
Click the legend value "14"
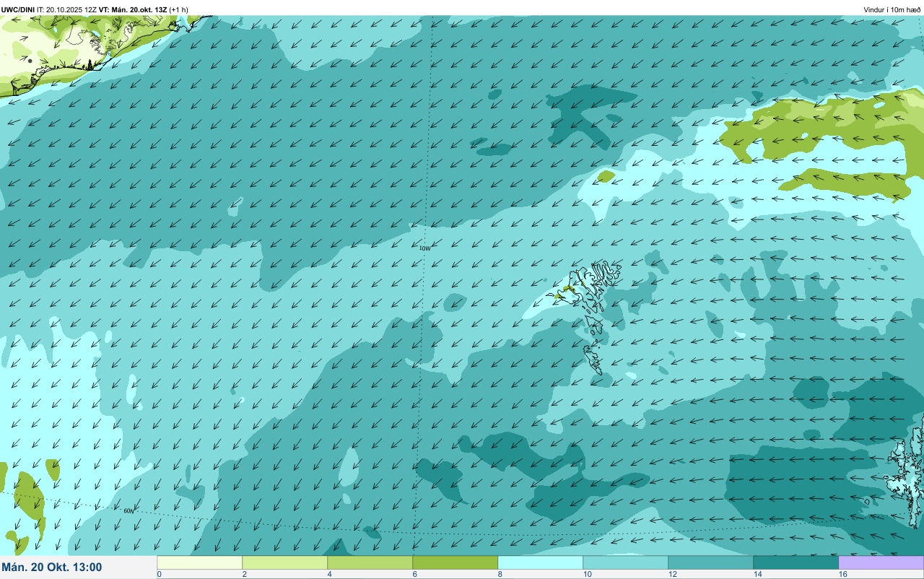tap(758, 574)
